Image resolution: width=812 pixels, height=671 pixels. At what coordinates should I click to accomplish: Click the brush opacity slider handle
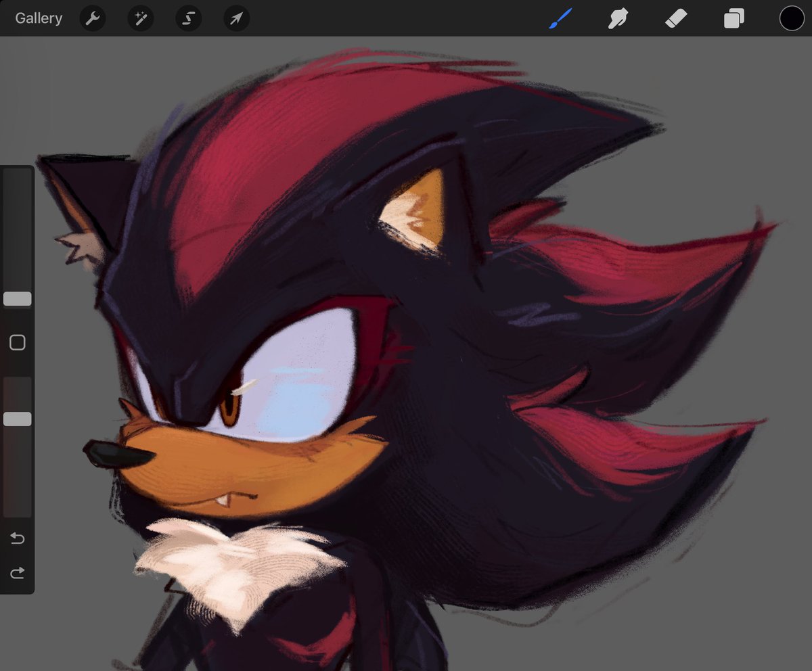(x=18, y=419)
